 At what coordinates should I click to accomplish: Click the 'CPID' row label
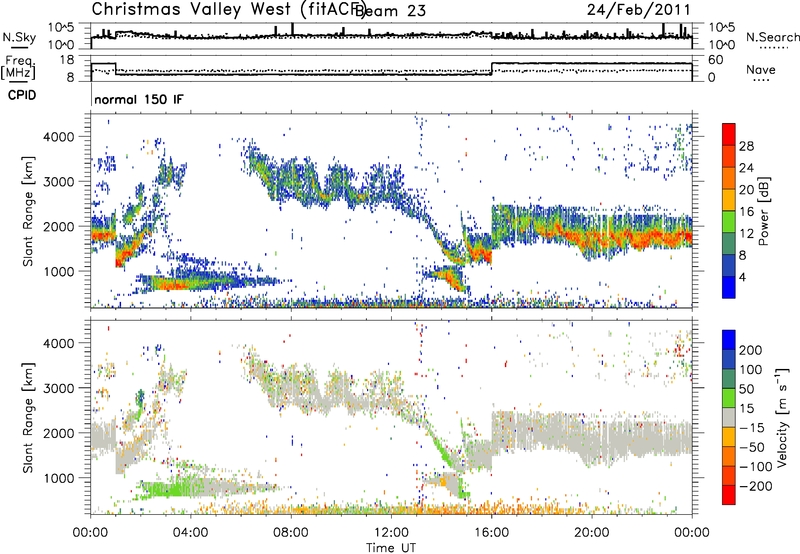(x=22, y=95)
